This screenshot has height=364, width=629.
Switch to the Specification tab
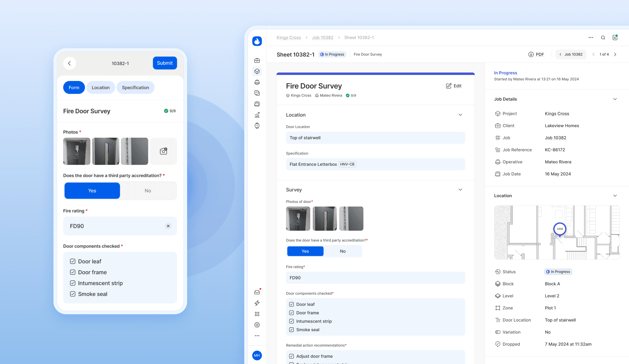coord(135,87)
